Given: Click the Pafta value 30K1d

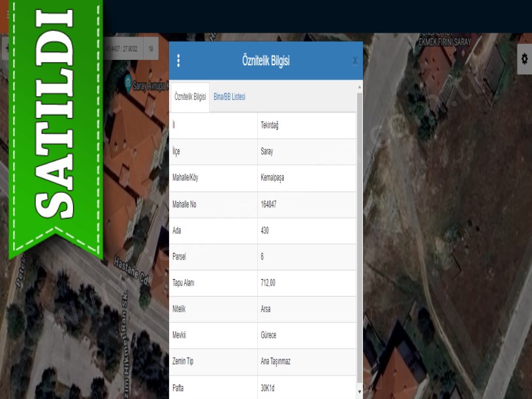Looking at the screenshot, I should tap(268, 387).
